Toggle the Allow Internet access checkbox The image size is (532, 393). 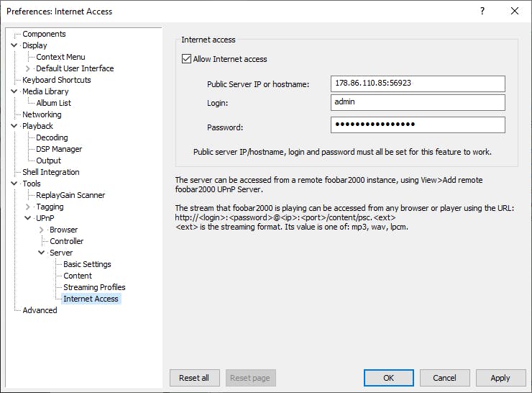click(x=187, y=59)
